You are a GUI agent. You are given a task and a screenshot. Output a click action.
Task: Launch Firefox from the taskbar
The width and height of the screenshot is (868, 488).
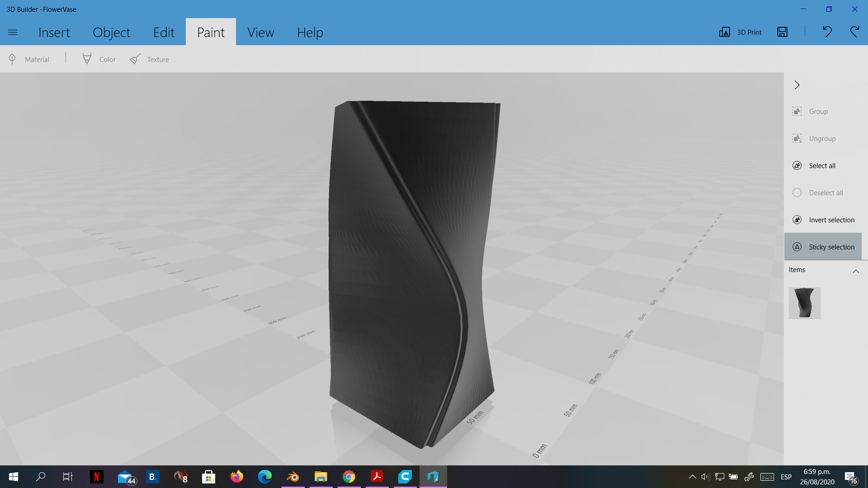point(236,477)
